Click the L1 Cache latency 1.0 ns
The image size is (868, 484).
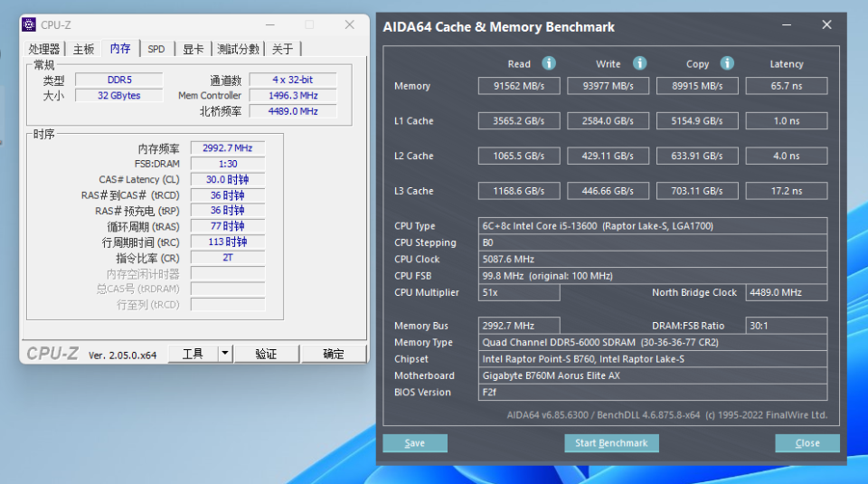coord(787,120)
